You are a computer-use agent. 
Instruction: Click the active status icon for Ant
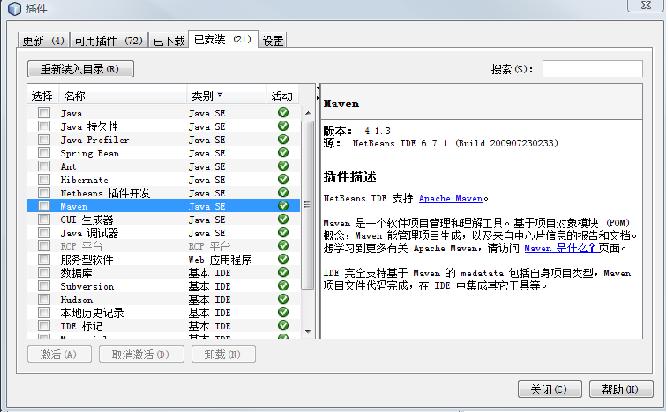tap(283, 166)
